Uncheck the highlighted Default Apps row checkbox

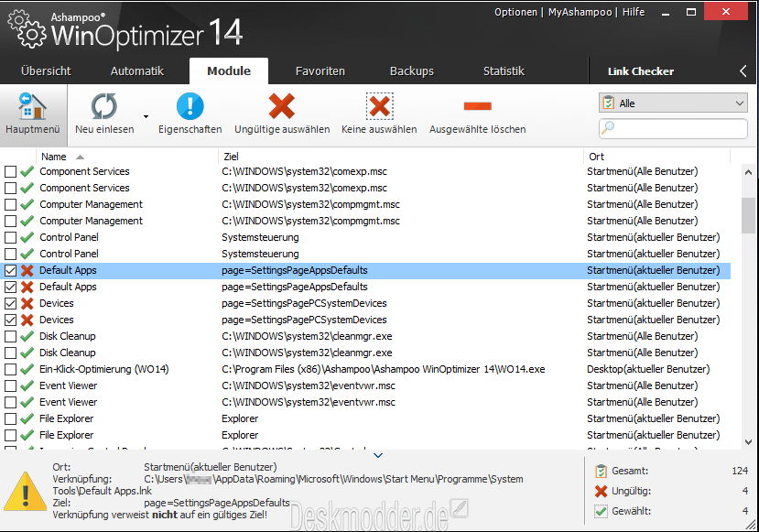click(x=11, y=270)
